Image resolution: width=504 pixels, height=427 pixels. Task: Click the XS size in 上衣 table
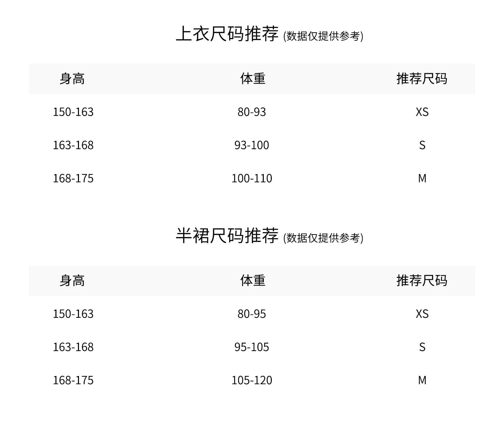pyautogui.click(x=422, y=112)
